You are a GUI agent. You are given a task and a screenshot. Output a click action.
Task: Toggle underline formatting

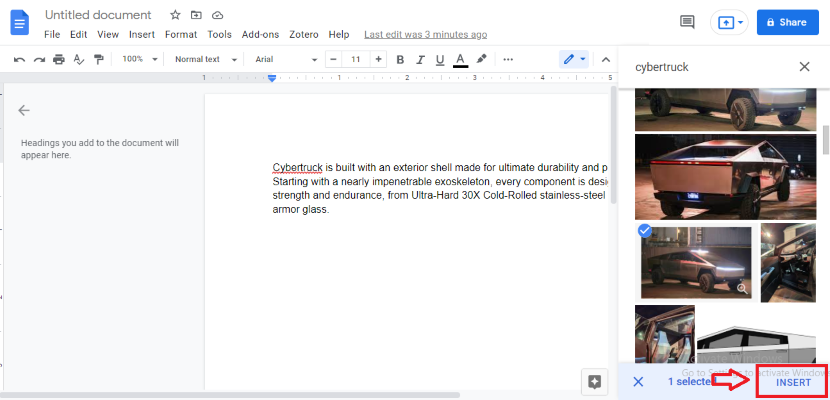(440, 59)
